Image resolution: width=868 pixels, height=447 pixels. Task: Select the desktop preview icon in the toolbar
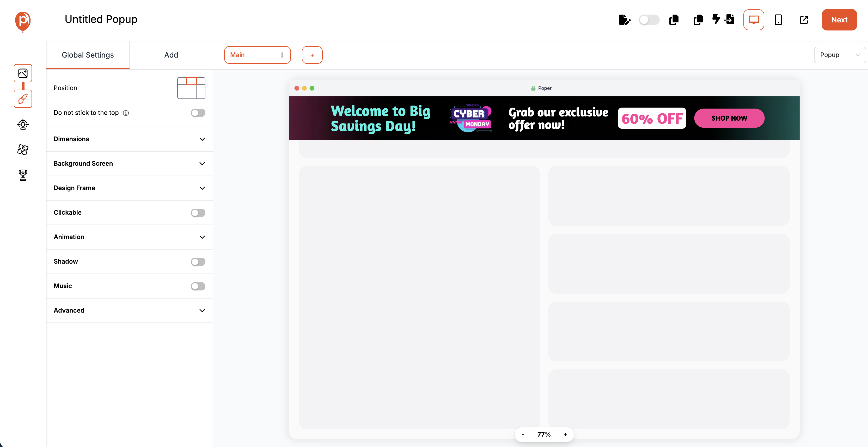754,20
